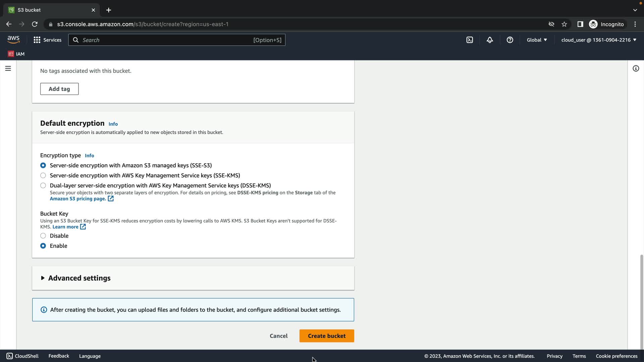
Task: Reload the browser page
Action: click(35, 24)
